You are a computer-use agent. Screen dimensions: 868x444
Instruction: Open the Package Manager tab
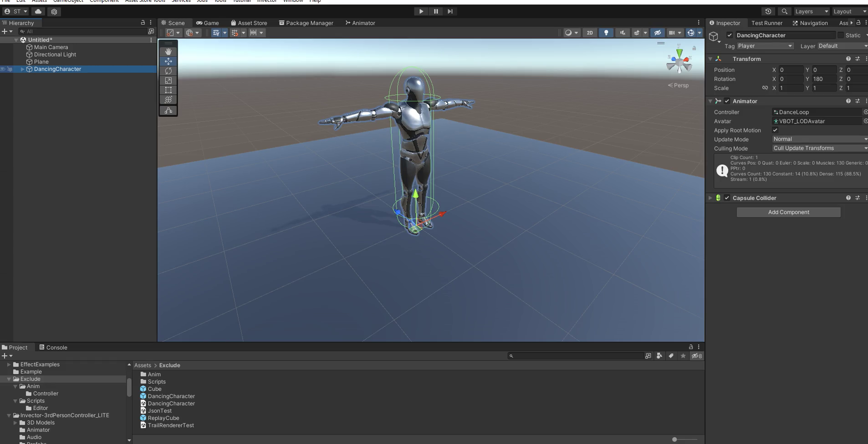click(306, 23)
